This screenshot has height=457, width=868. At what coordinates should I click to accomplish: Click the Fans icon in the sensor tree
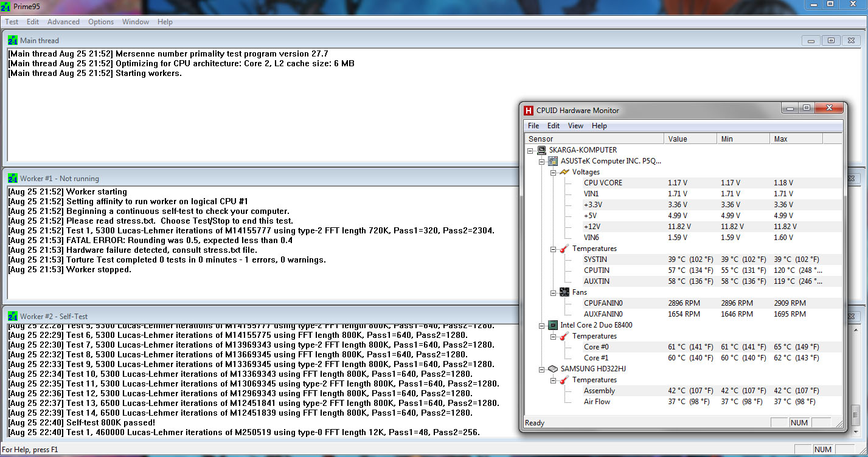click(x=564, y=292)
